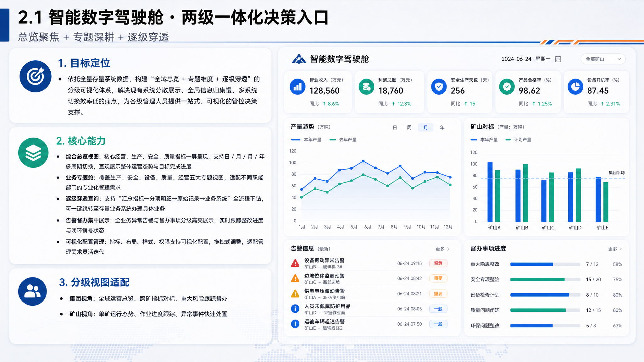Click 设备振动异常告警 alert title
Screen dimensions: 644x362
click(x=324, y=261)
